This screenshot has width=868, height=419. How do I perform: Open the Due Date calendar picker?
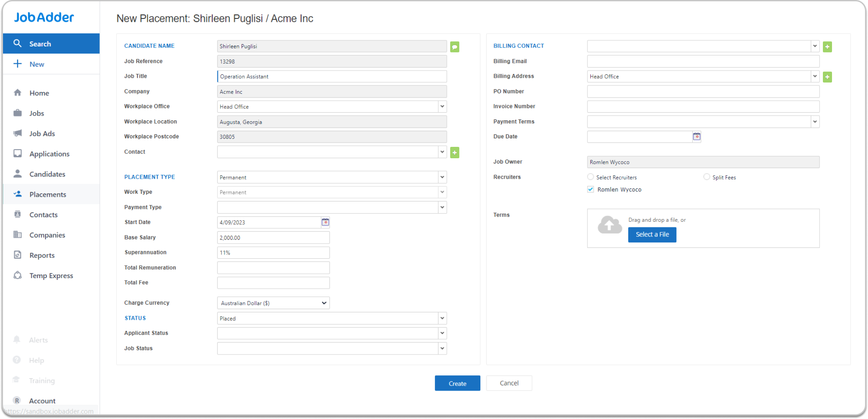[x=697, y=137]
